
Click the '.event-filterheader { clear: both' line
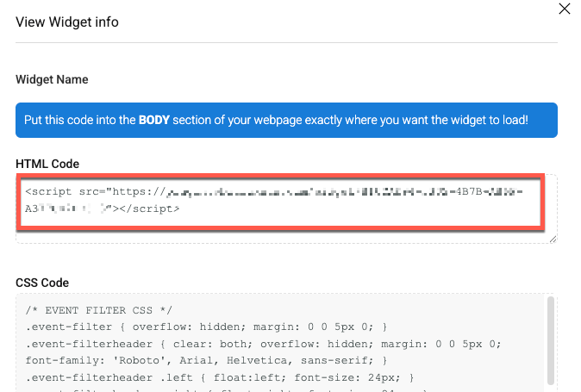(x=263, y=344)
